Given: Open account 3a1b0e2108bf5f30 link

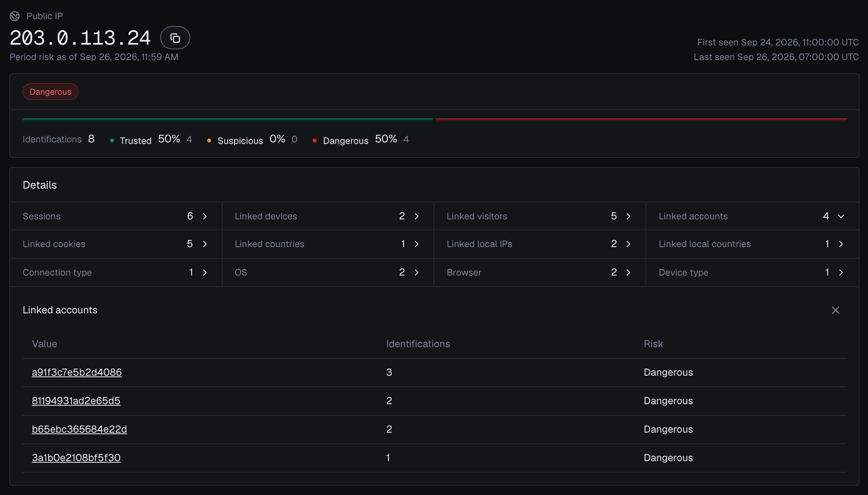Looking at the screenshot, I should coord(76,458).
